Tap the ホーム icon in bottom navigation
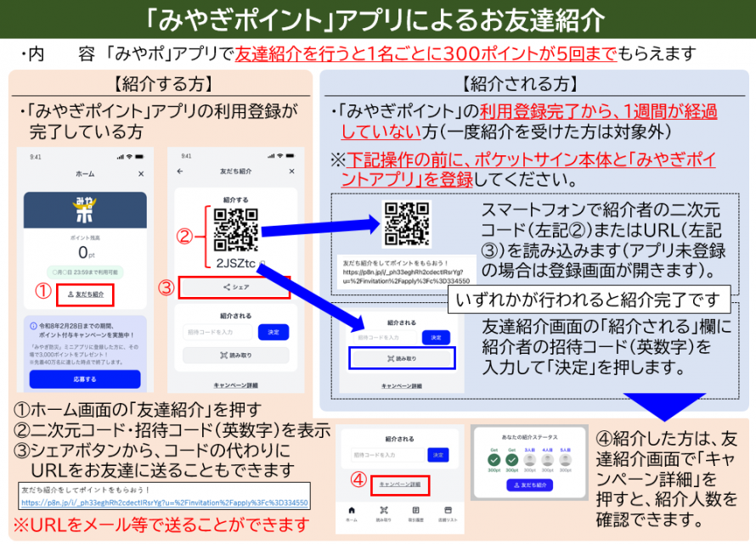This screenshot has height=544, width=756. click(350, 511)
